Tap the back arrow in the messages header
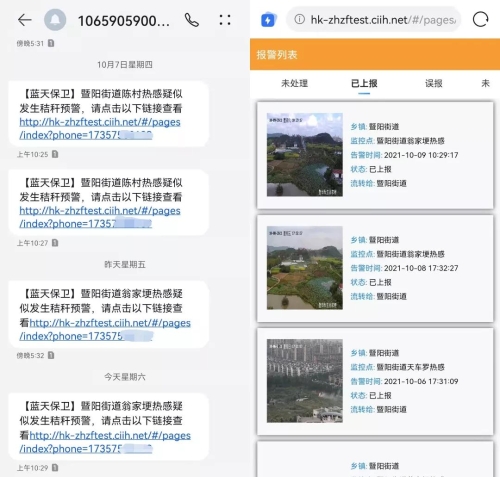This screenshot has height=477, width=500. 25,20
